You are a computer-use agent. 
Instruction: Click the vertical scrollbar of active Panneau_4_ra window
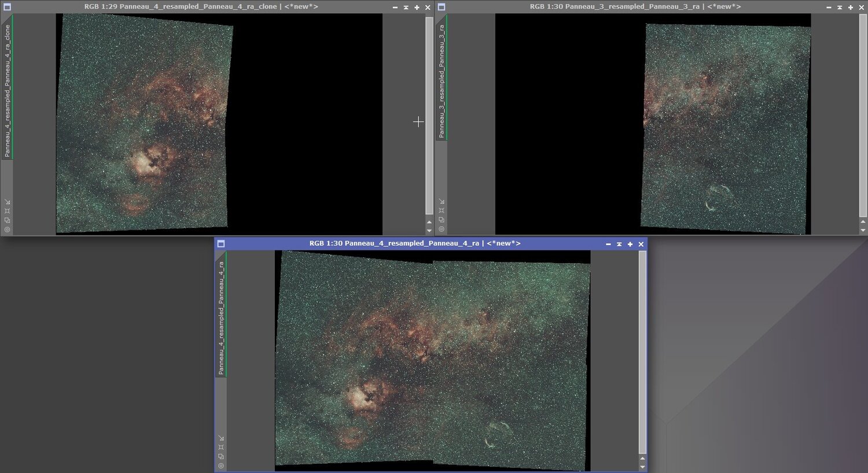pyautogui.click(x=642, y=352)
